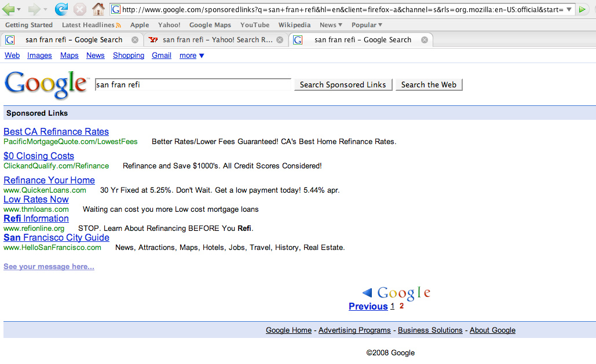Open the Maps link in top navigation

pos(69,56)
